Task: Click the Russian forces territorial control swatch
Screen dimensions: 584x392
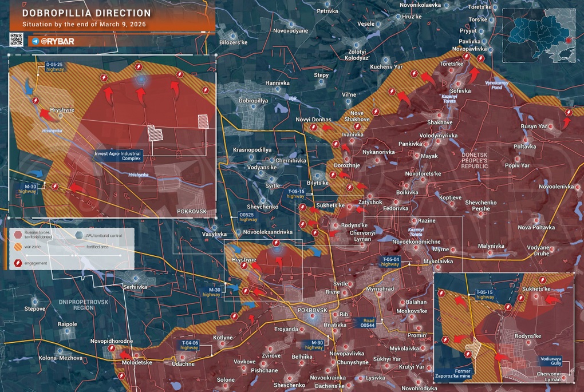Action: (18, 235)
